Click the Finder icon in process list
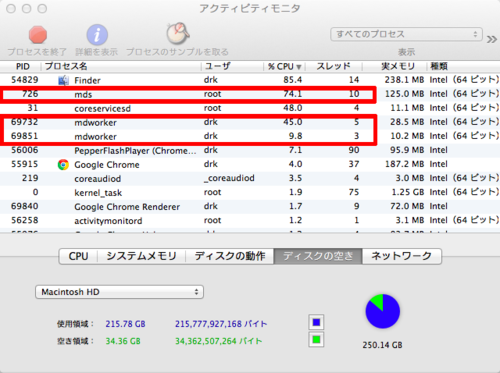 tap(63, 80)
